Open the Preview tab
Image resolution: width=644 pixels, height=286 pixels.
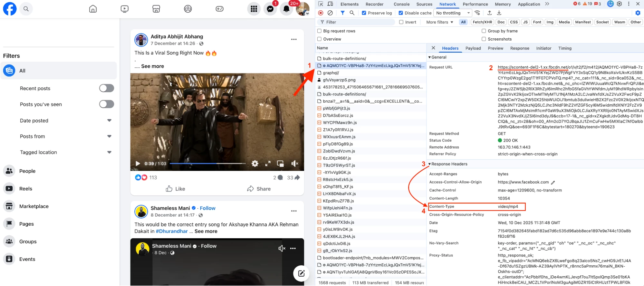pyautogui.click(x=495, y=48)
